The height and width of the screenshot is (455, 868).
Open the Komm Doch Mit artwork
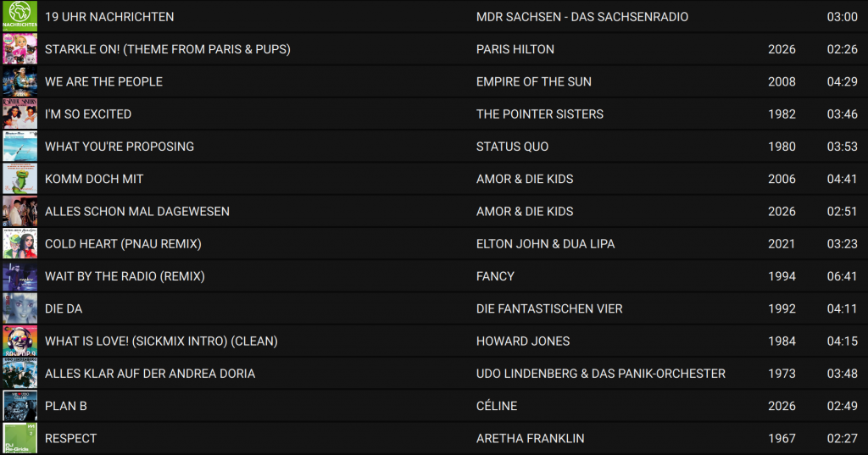pos(19,179)
